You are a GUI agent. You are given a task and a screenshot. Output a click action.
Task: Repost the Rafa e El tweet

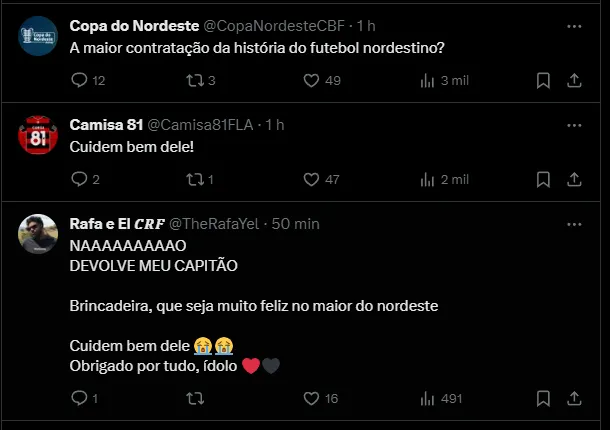click(195, 398)
